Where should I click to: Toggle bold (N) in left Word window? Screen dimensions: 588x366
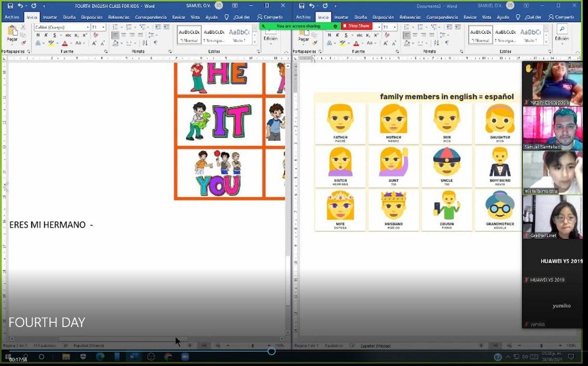click(38, 35)
